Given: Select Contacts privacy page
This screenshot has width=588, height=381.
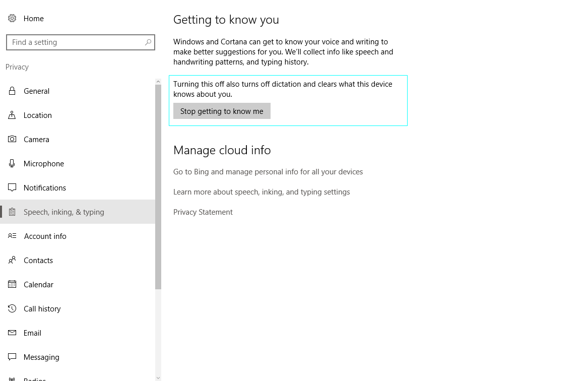Looking at the screenshot, I should click(x=78, y=260).
